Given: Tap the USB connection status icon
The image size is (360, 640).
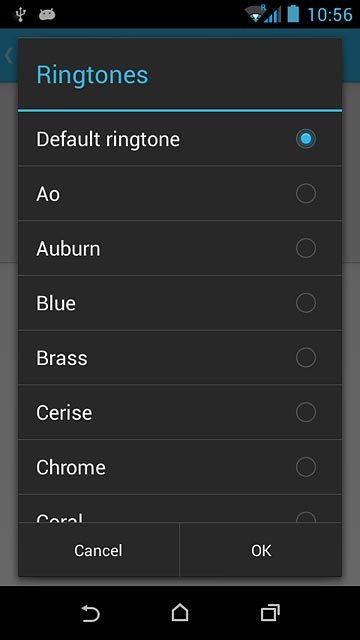Looking at the screenshot, I should pos(19,14).
